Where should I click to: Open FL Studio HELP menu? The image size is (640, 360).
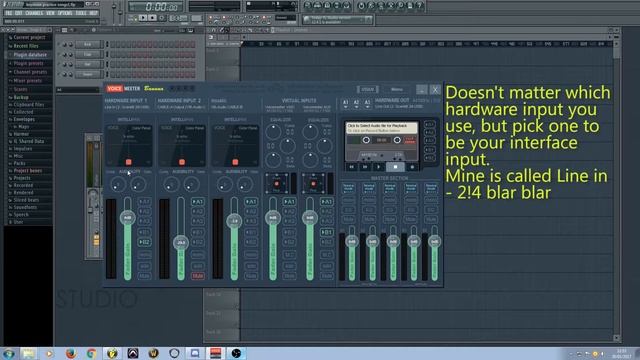(93, 13)
